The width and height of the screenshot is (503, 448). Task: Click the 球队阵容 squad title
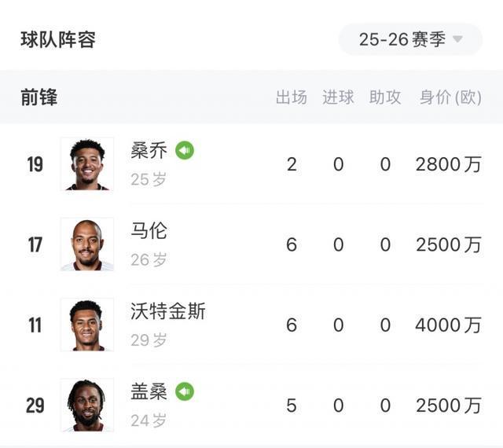[58, 39]
